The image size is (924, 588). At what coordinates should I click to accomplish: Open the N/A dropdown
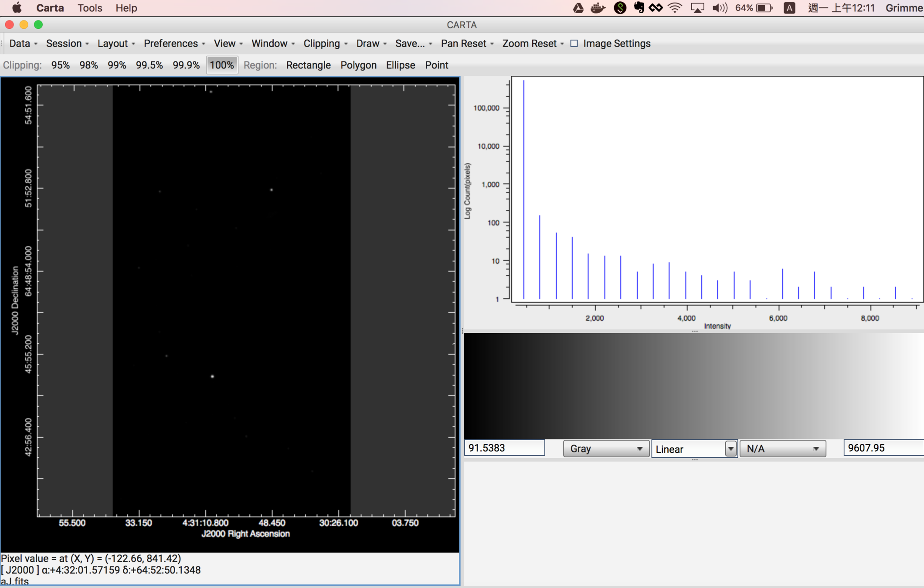point(782,449)
